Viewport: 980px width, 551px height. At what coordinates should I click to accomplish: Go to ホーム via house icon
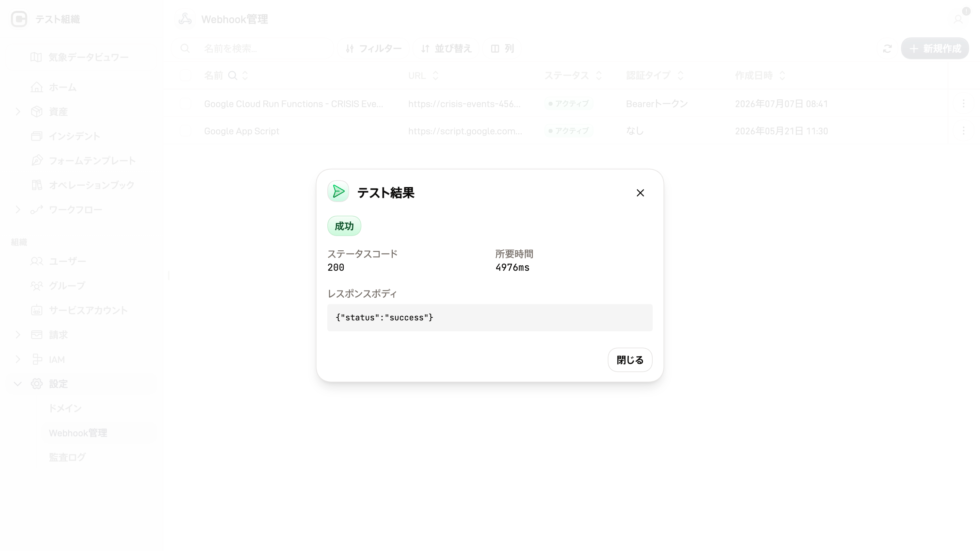(x=36, y=87)
